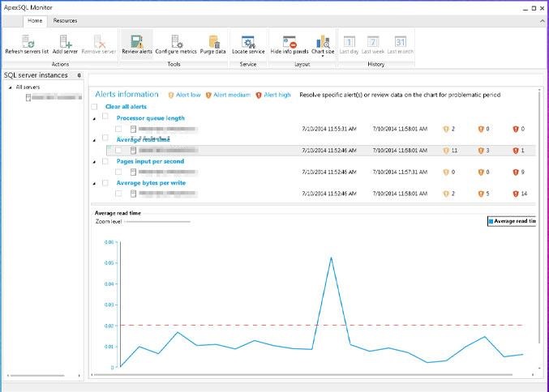This screenshot has width=549, height=392.
Task: Click server icon in Average read time row
Action: 134,151
